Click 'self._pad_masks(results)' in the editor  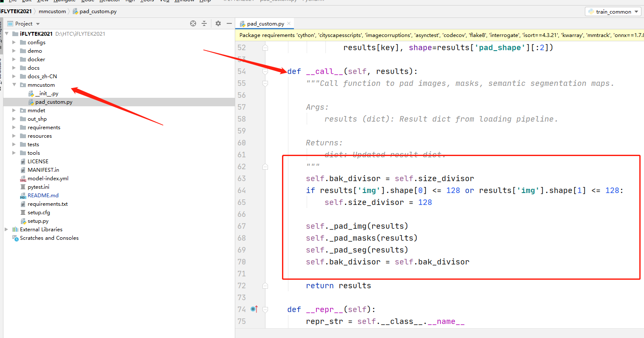coord(362,238)
